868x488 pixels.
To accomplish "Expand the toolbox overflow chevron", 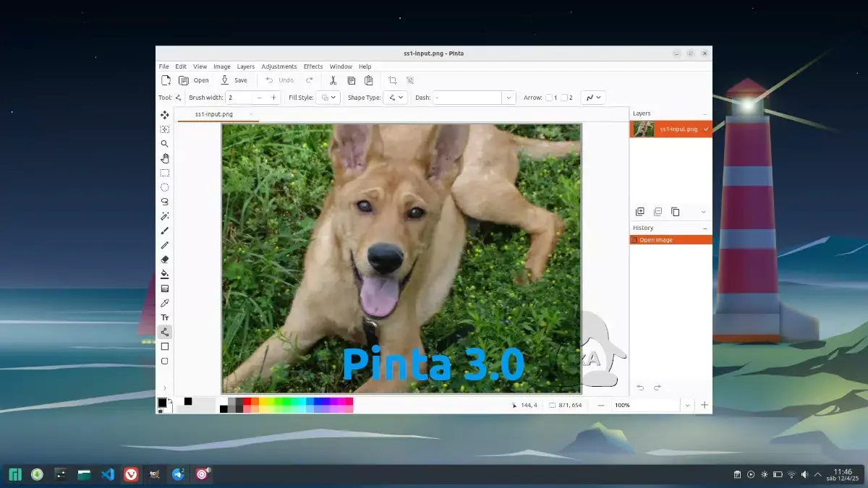I will 165,388.
